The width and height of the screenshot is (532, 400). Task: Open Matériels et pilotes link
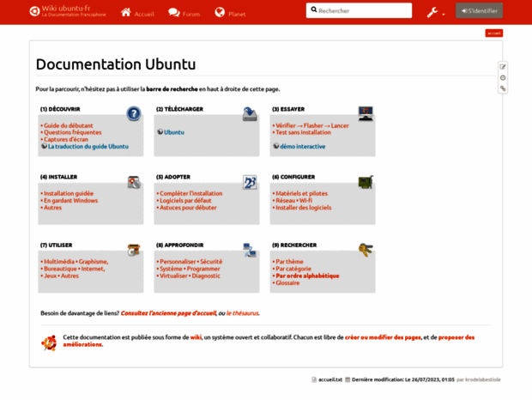[x=302, y=193]
